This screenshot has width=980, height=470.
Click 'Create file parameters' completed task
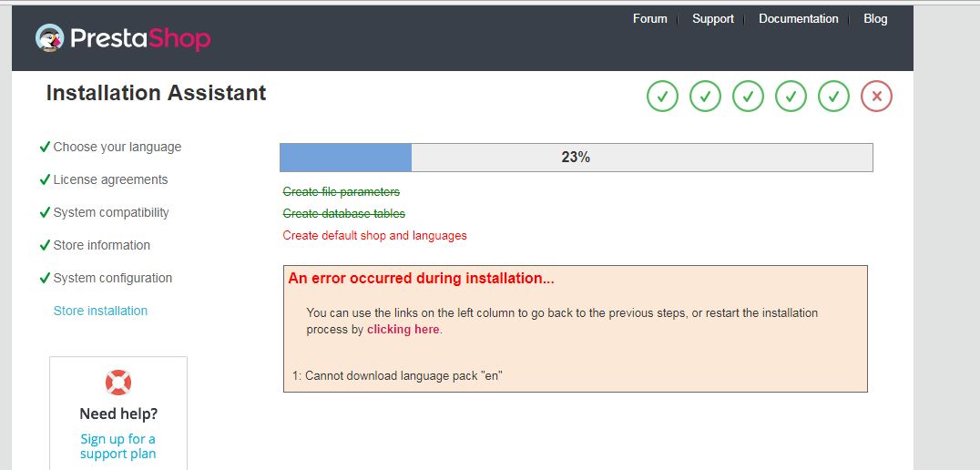342,192
